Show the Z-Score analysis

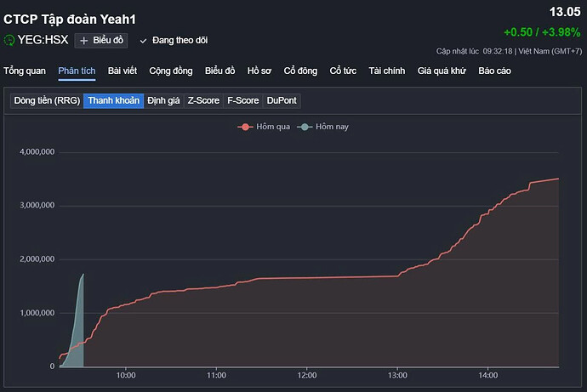click(x=203, y=100)
